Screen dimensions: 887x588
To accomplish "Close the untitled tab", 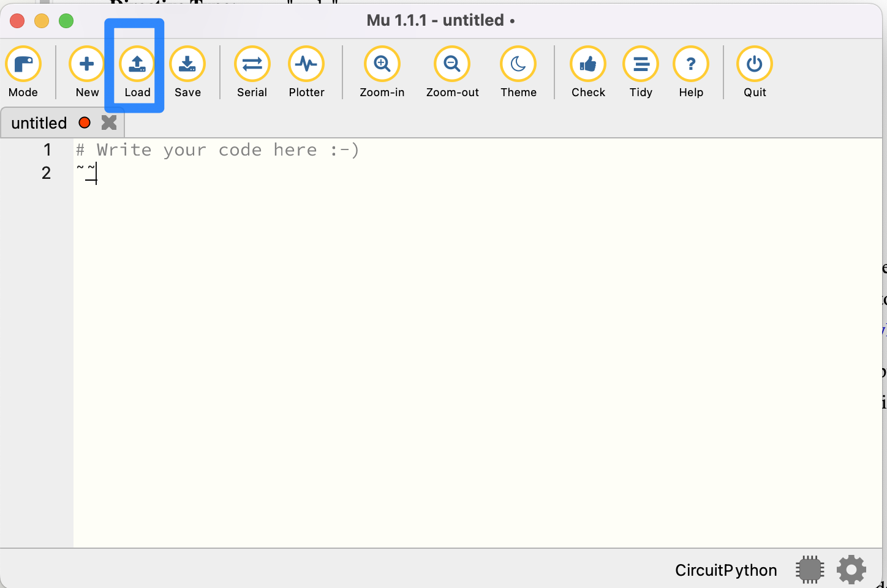I will point(109,123).
